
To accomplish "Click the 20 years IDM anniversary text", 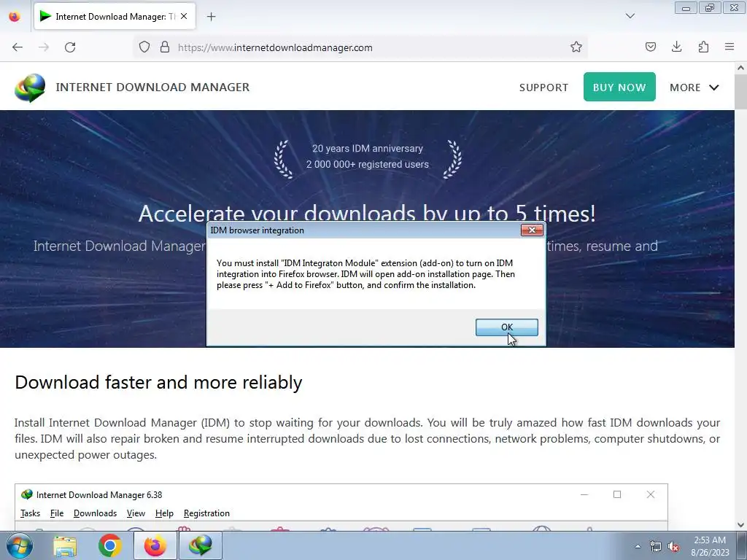I will click(x=368, y=149).
